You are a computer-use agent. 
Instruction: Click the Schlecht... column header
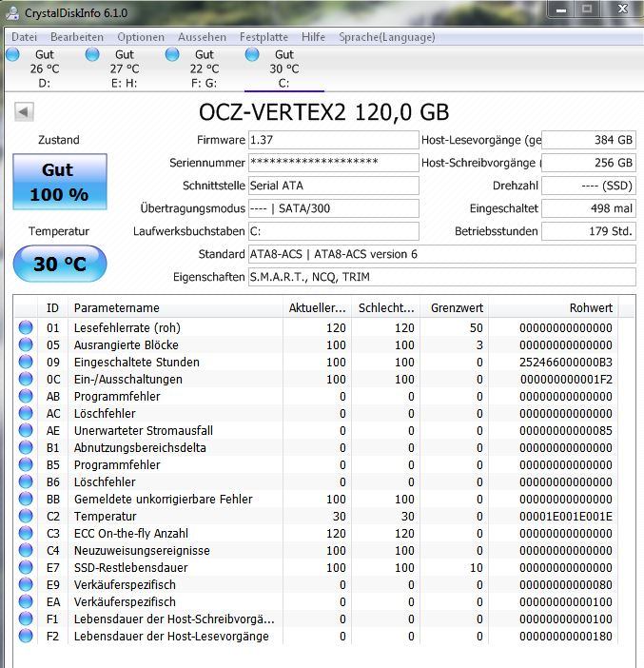386,307
